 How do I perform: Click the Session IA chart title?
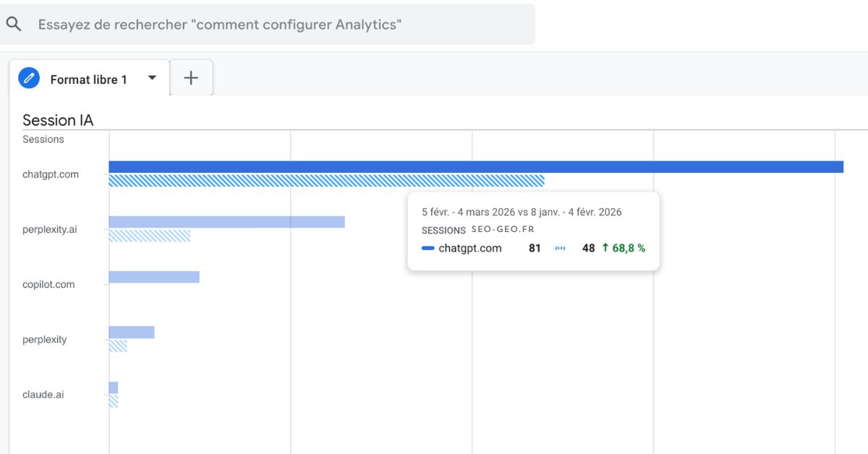[x=58, y=120]
